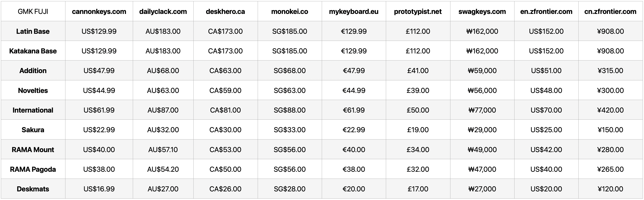Select the ¥315.00 Addition price cell
This screenshot has width=644, height=200.
(610, 71)
